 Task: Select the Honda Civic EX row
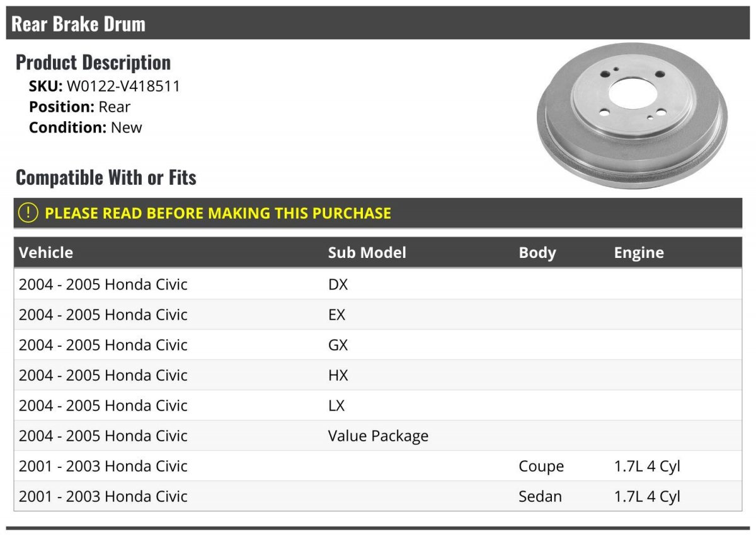click(x=378, y=315)
